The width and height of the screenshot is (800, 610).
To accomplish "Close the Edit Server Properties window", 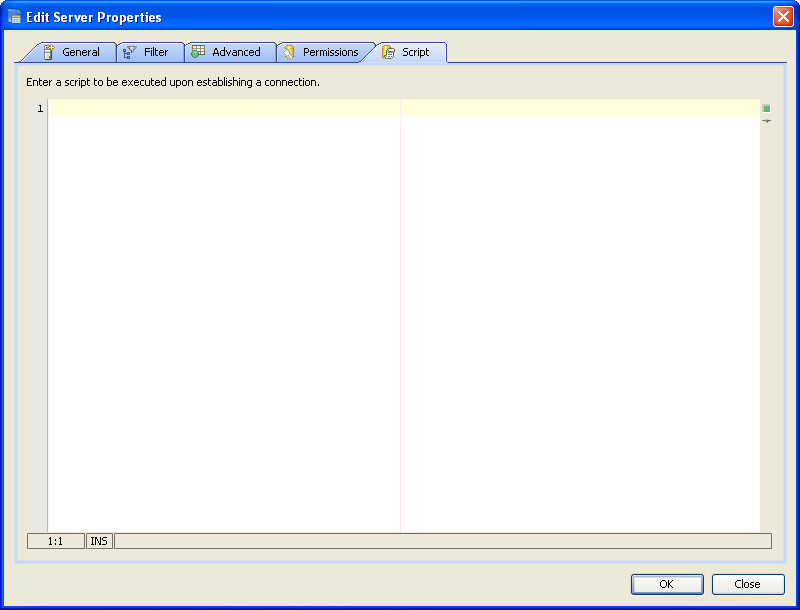I will click(783, 17).
